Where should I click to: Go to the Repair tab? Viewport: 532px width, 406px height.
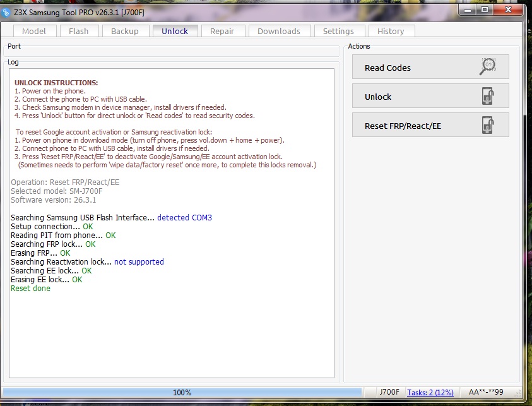click(222, 31)
